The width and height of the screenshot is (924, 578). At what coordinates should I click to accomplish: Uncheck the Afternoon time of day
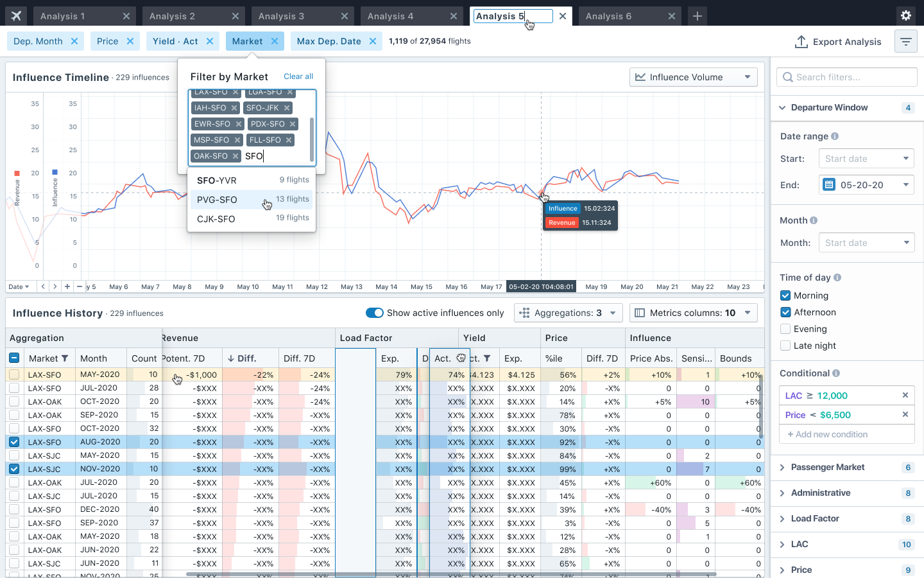[785, 312]
